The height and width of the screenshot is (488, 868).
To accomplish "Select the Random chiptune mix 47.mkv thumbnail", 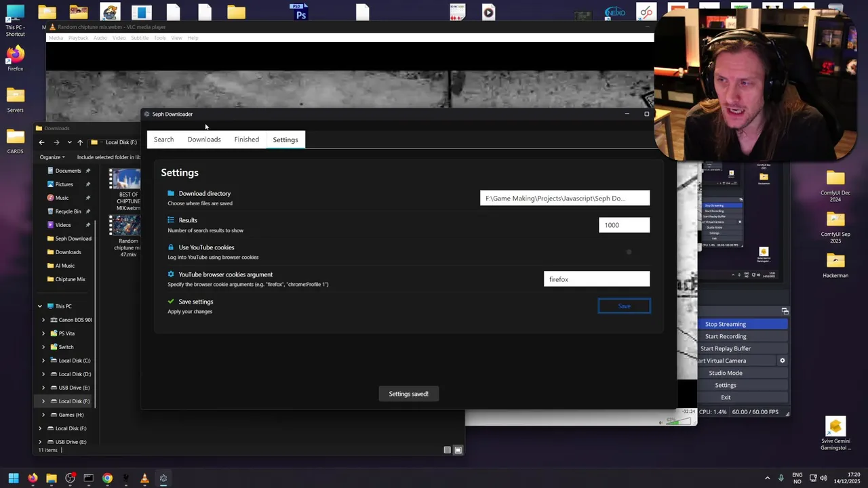I will [x=126, y=226].
